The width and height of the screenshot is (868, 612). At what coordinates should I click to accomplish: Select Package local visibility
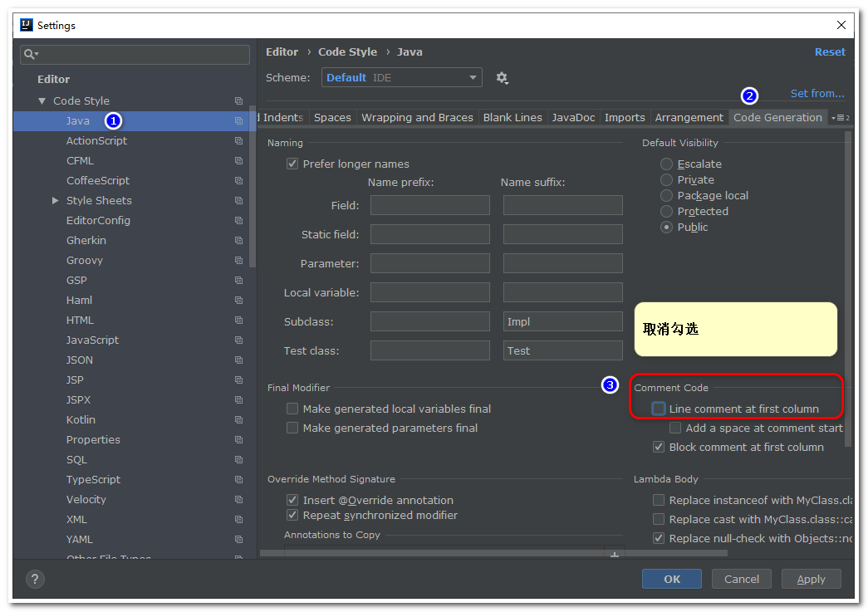pyautogui.click(x=666, y=195)
